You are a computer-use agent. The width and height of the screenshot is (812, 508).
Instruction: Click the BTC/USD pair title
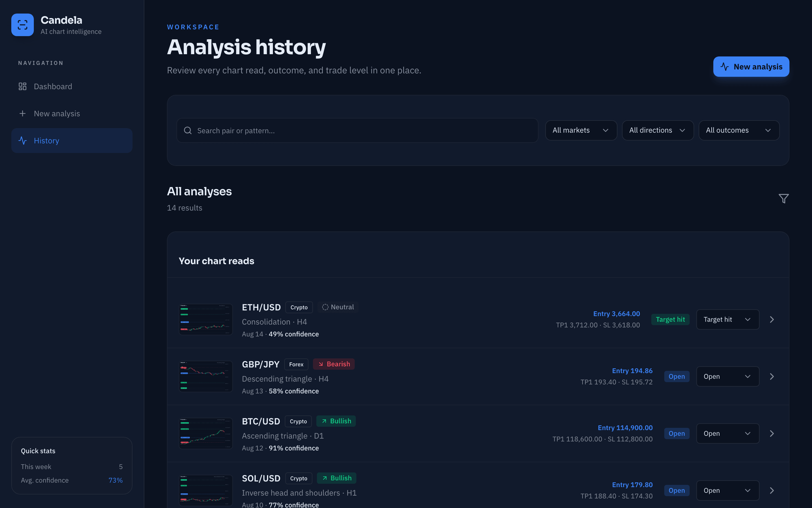[x=261, y=421]
